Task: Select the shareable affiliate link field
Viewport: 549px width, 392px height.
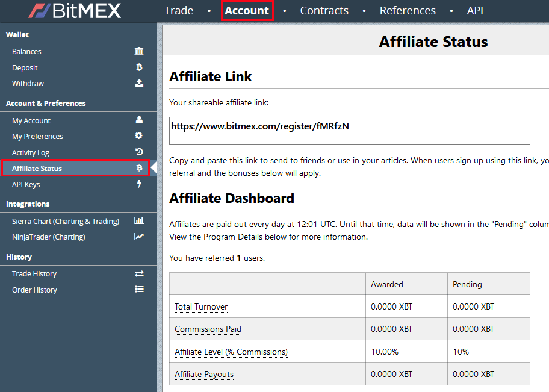Action: (x=349, y=131)
